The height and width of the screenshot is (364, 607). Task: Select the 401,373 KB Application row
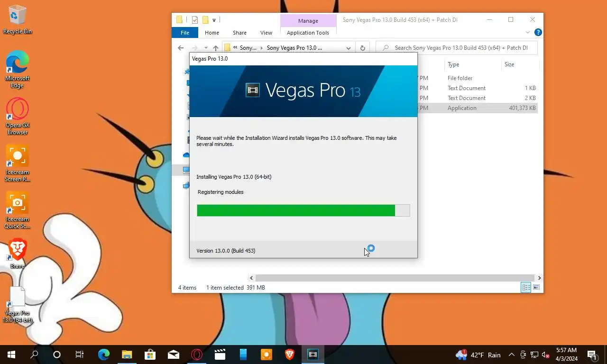[x=478, y=108]
